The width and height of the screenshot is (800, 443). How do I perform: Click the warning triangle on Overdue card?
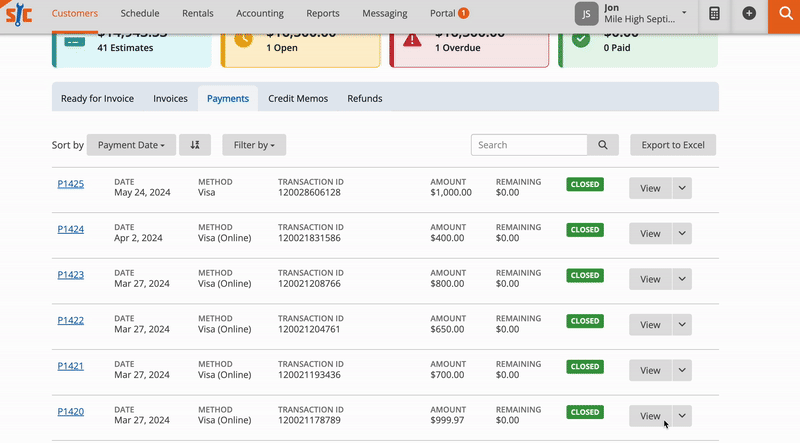click(x=412, y=39)
